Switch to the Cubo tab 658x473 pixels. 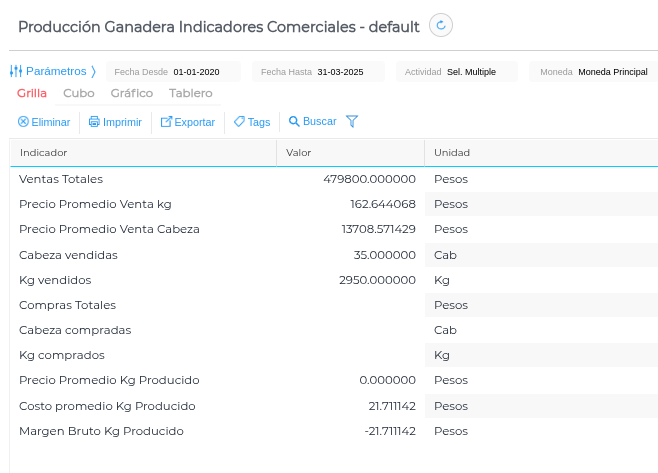tap(79, 93)
